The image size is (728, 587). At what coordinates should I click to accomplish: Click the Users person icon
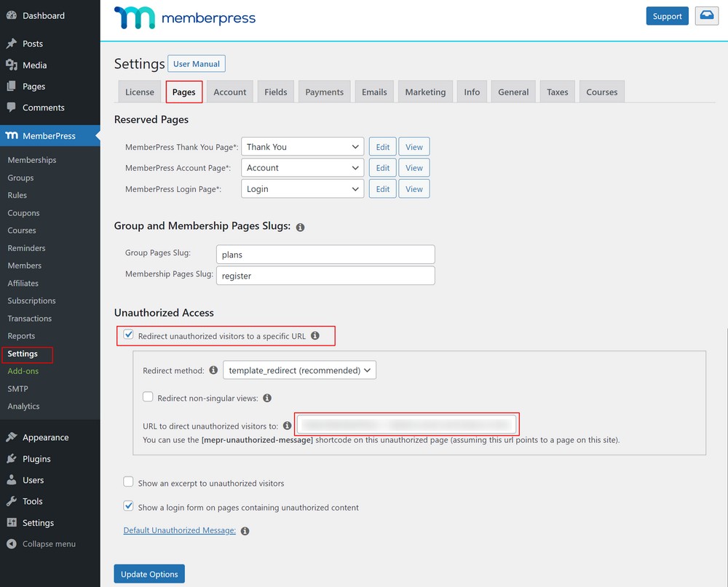tap(12, 480)
